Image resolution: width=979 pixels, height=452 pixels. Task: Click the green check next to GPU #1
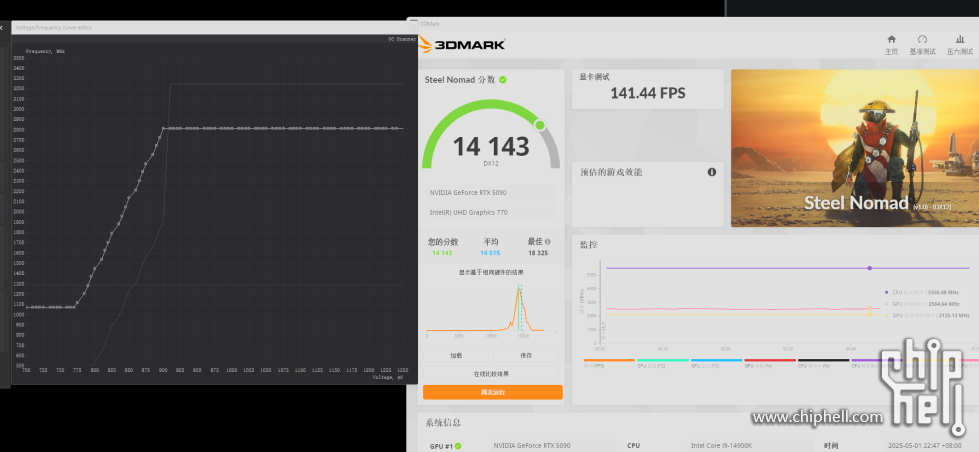coord(458,446)
